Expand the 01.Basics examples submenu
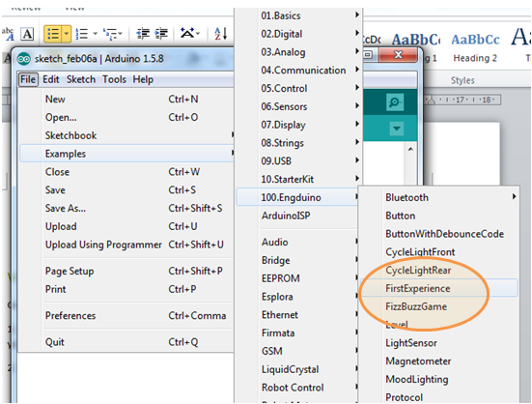The width and height of the screenshot is (532, 404). tap(298, 15)
